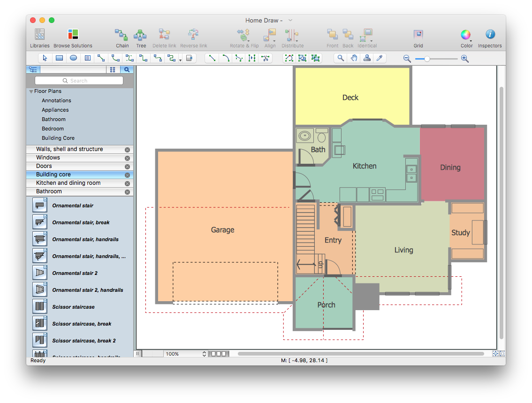
Task: Click the Grid toolbar button
Action: pyautogui.click(x=418, y=35)
